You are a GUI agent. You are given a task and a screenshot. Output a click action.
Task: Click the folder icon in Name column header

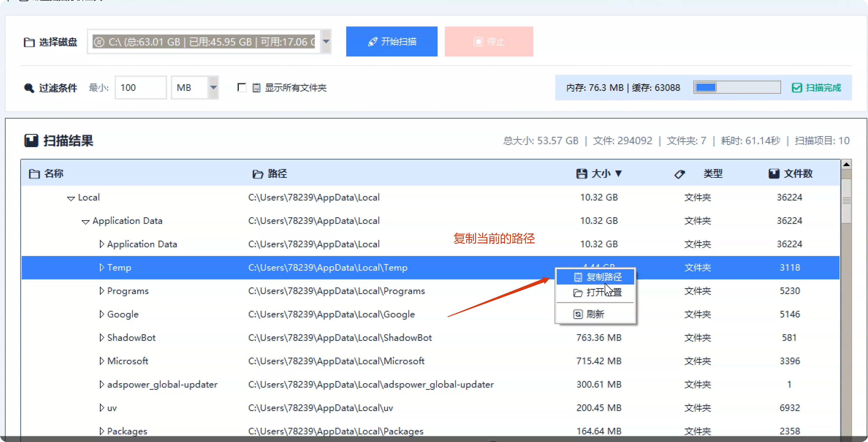click(x=34, y=174)
